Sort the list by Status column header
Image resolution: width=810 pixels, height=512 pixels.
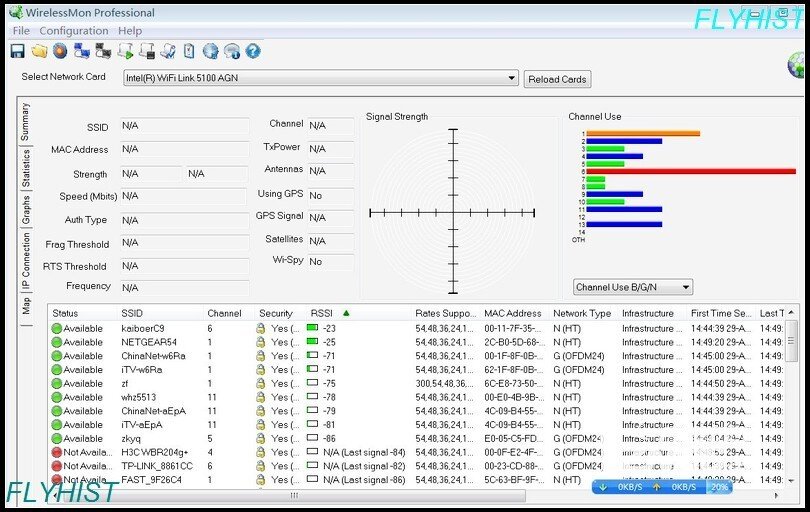[65, 313]
